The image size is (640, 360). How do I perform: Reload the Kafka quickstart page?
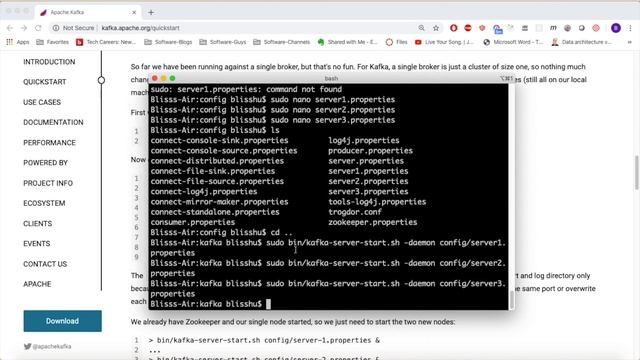point(38,28)
